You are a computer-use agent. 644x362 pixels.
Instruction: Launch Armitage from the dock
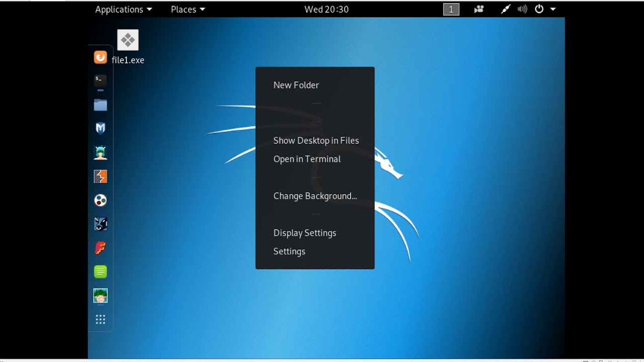tap(101, 152)
